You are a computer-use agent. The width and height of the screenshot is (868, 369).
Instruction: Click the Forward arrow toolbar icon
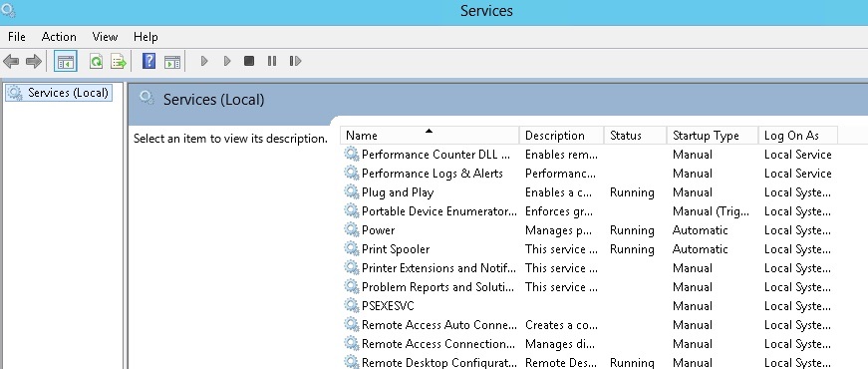[x=34, y=61]
